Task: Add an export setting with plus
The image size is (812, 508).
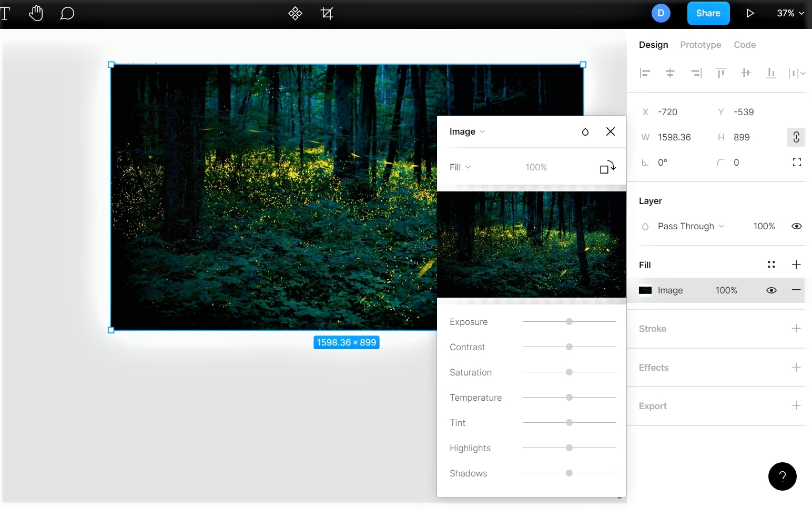Action: (x=796, y=405)
